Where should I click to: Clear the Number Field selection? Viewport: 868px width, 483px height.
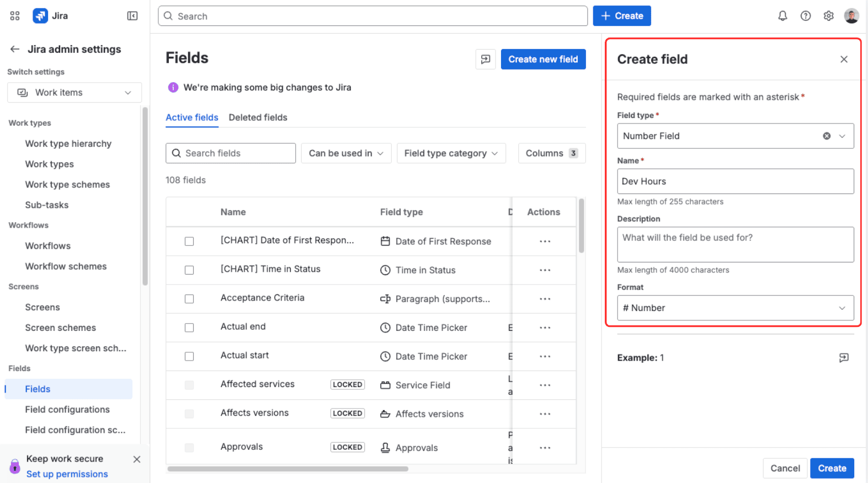[827, 136]
